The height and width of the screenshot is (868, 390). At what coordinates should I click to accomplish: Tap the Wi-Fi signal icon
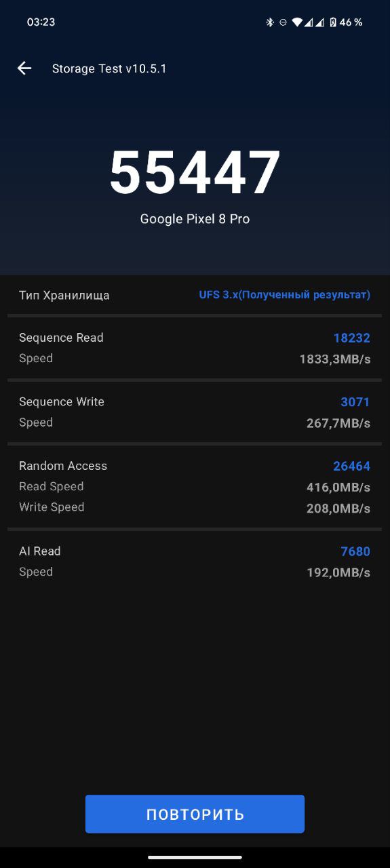[297, 22]
